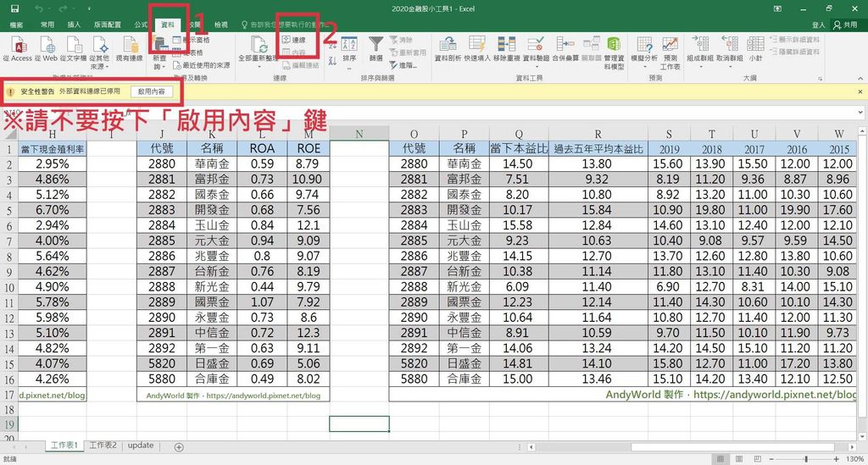This screenshot has height=465, width=868.
Task: Switch to the 版面配置 page layout tab
Action: tap(108, 25)
